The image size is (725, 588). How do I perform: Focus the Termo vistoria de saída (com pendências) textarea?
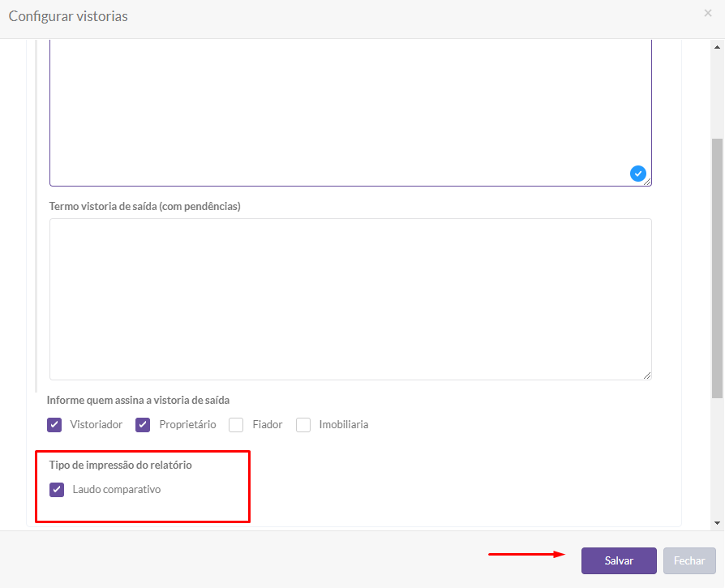[350, 299]
